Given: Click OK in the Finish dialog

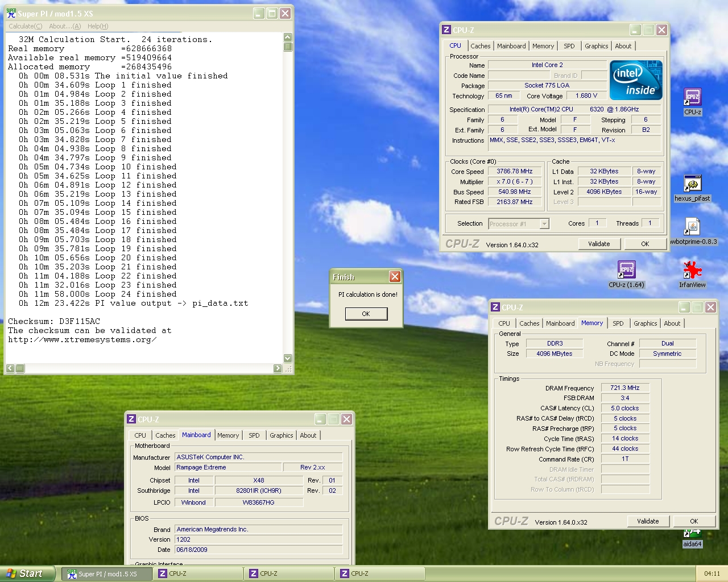Looking at the screenshot, I should 366,314.
